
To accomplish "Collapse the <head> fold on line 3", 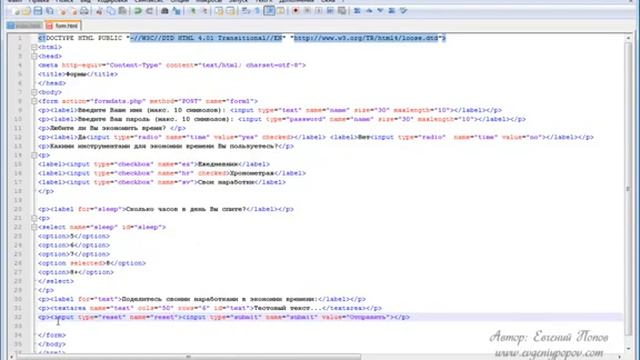I will (34, 56).
